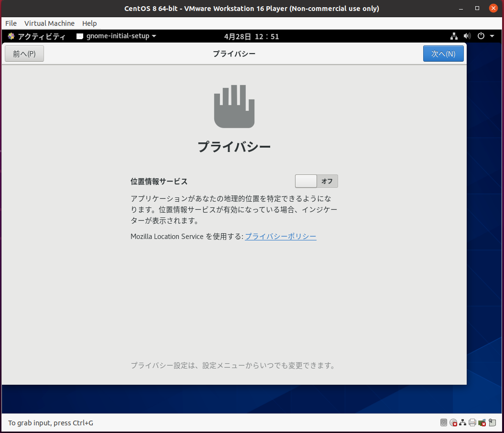This screenshot has height=433, width=504.
Task: Open the File menu
Action: (x=11, y=23)
